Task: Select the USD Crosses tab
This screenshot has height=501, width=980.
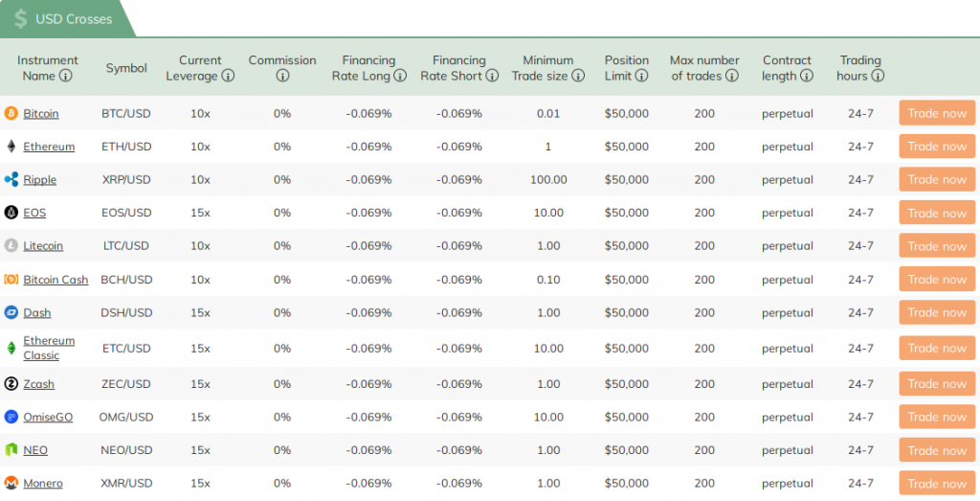Action: coord(66,19)
